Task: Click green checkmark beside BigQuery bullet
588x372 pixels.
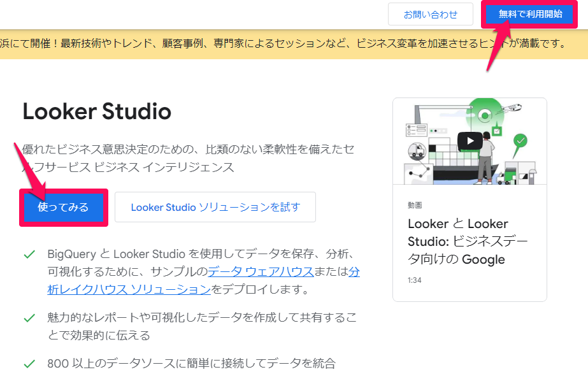Action: (x=29, y=255)
